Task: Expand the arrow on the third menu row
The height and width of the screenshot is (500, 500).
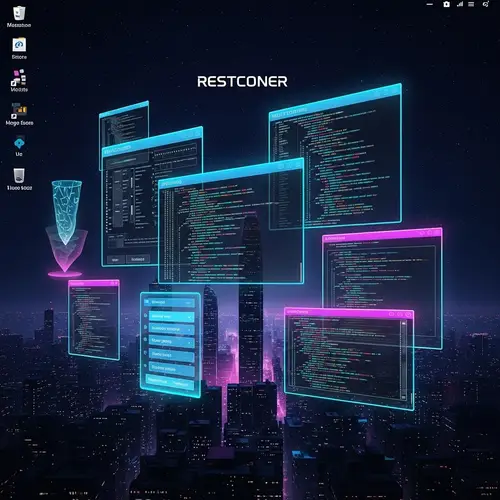Action: [189, 343]
